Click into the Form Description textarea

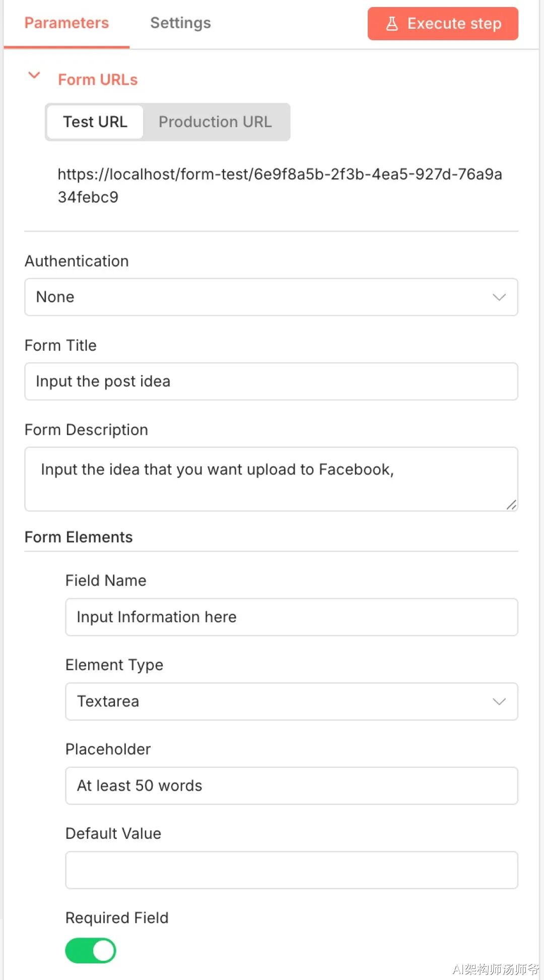271,479
